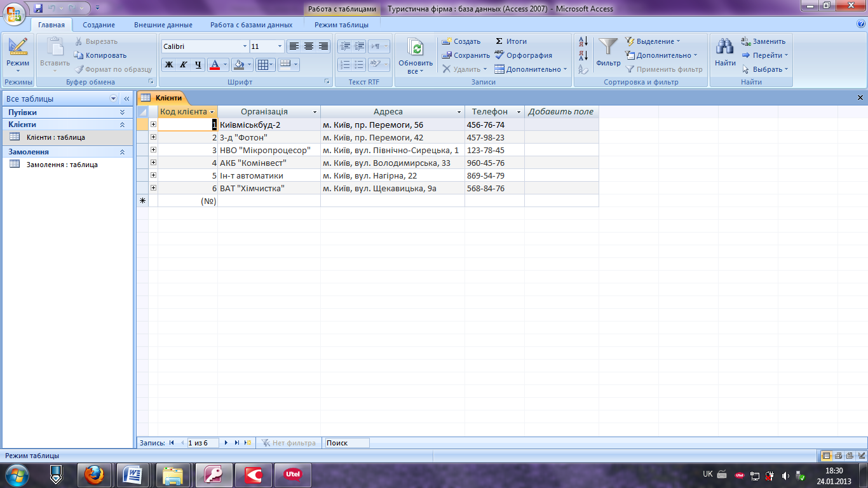Sort ascending А-Я

583,43
